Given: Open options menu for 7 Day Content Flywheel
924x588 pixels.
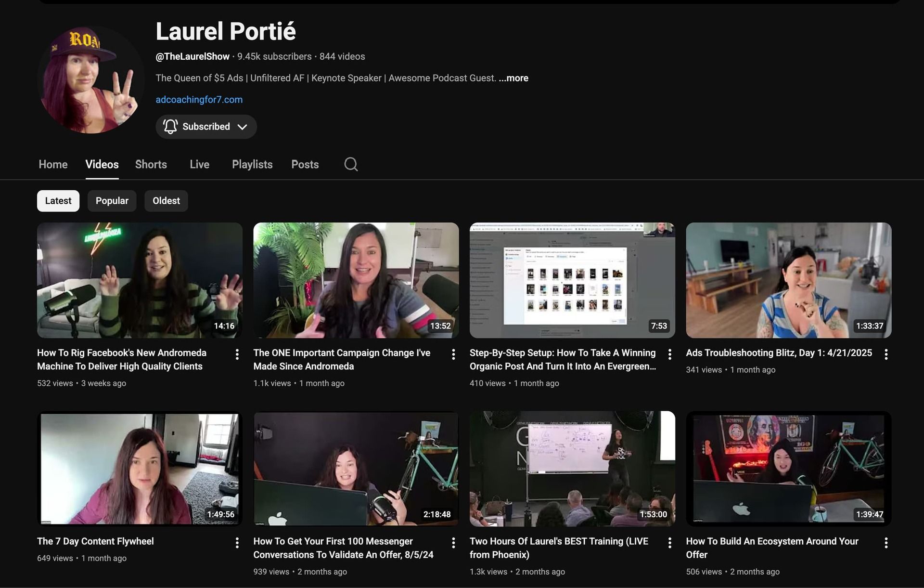Looking at the screenshot, I should click(237, 543).
